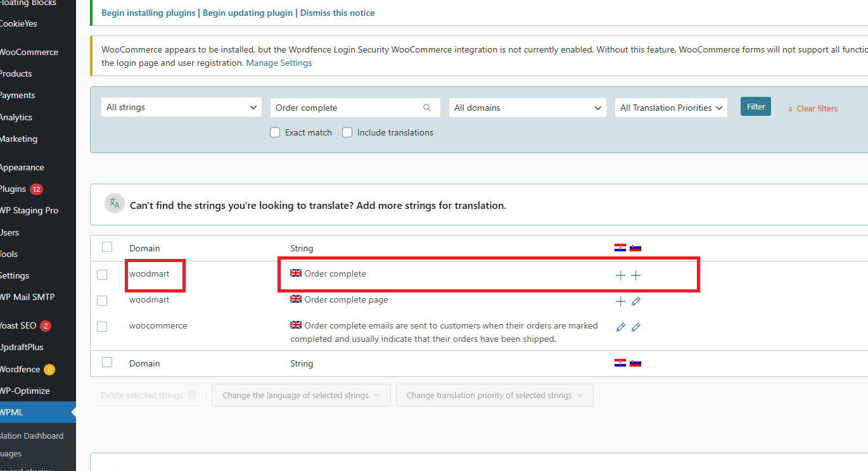Edit Slovenian translation of "Order complete page"
The image size is (868, 471).
pos(636,301)
